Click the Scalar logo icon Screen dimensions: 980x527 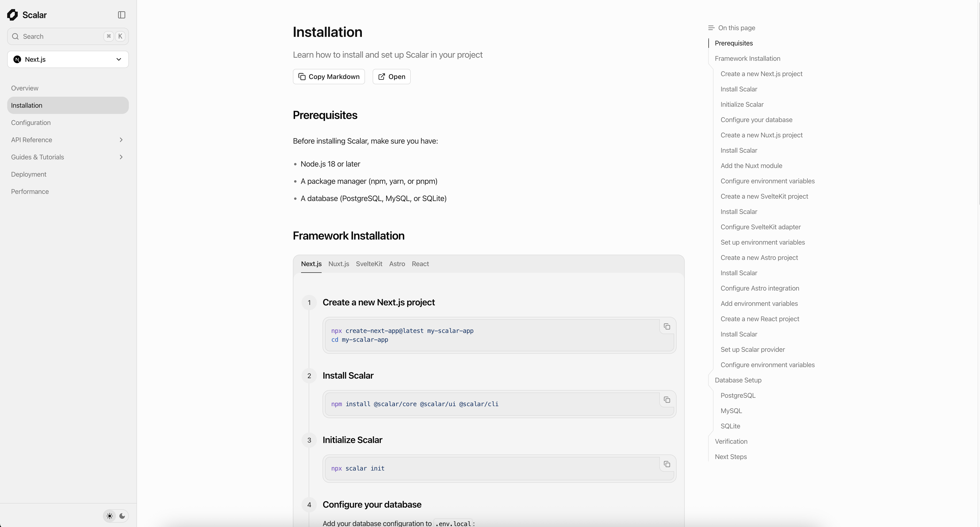(x=12, y=15)
